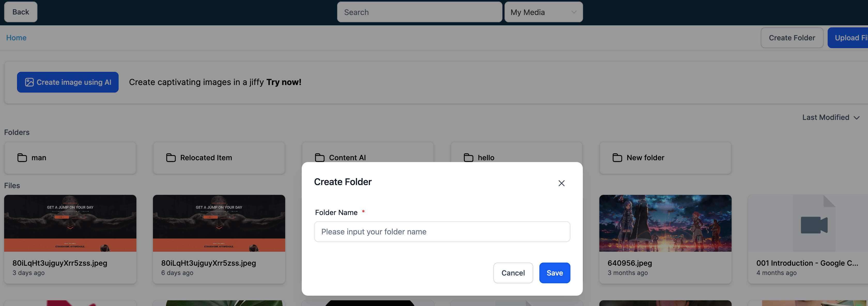Image resolution: width=868 pixels, height=306 pixels.
Task: Click the Search bar at top center
Action: 419,12
